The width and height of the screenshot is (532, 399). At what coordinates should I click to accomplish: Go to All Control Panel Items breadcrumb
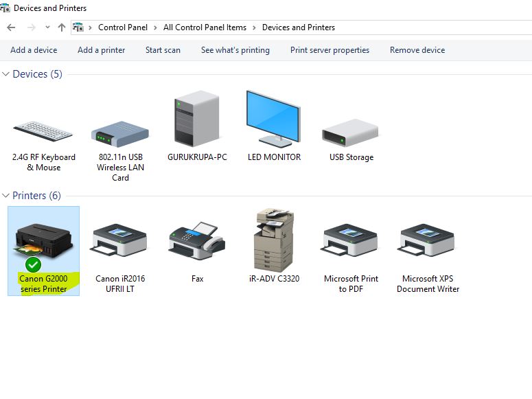pyautogui.click(x=205, y=27)
